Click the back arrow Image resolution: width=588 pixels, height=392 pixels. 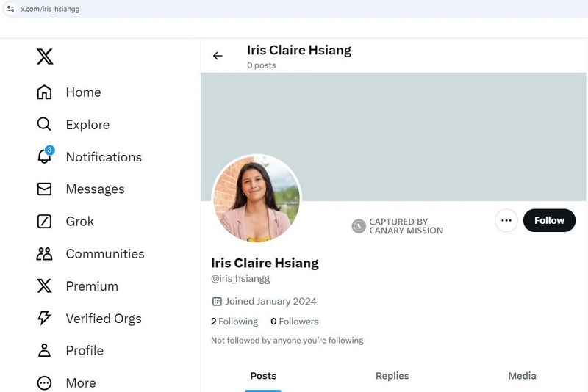pyautogui.click(x=218, y=56)
